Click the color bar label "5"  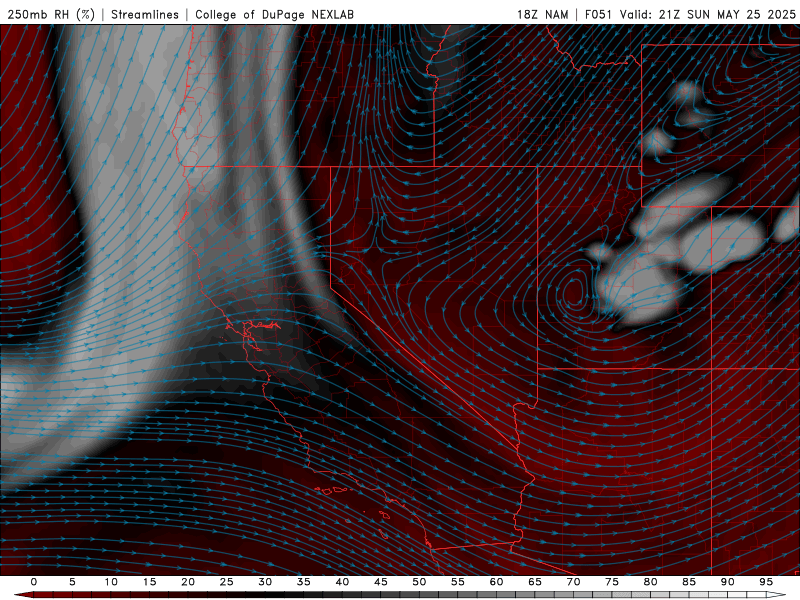point(72,582)
